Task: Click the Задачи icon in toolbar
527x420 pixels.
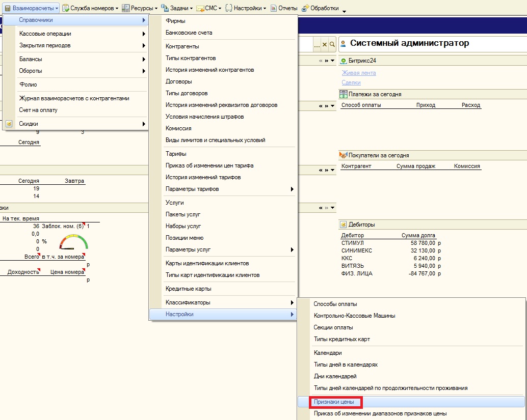Action: [x=165, y=8]
